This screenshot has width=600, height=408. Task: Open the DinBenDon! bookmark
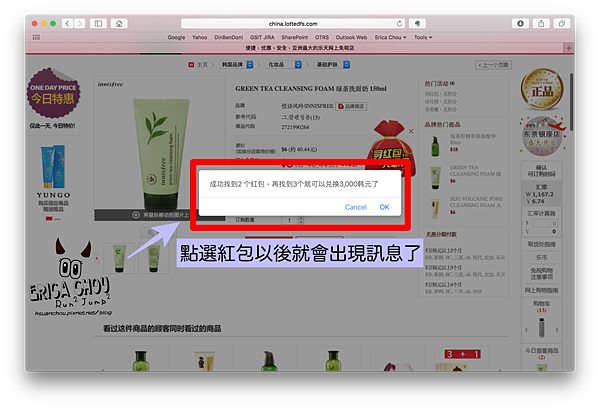[228, 37]
